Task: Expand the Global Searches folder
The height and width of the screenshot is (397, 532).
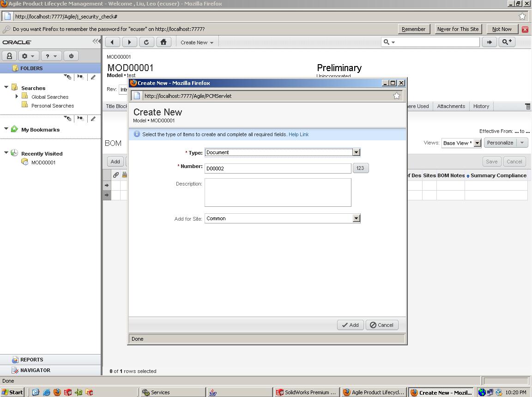Action: 17,96
